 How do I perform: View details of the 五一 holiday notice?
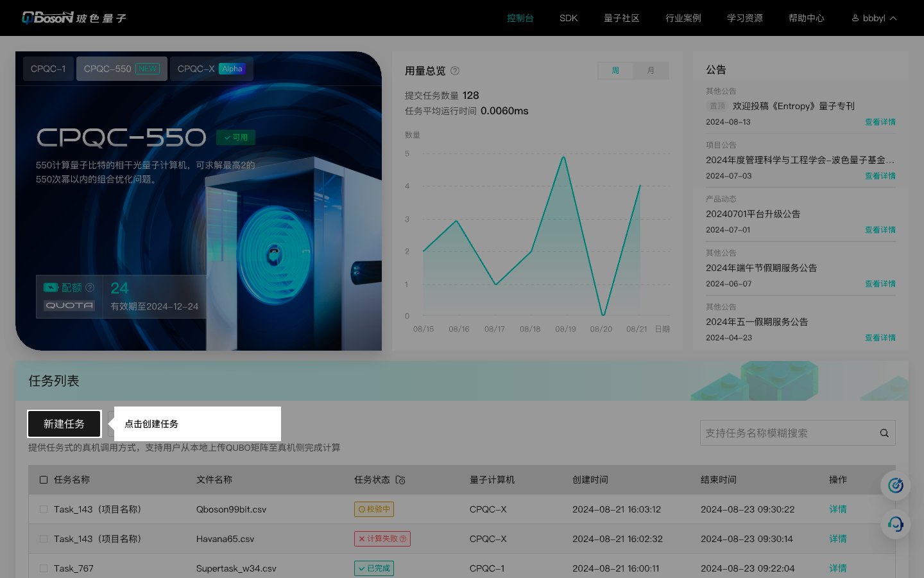[x=880, y=338]
